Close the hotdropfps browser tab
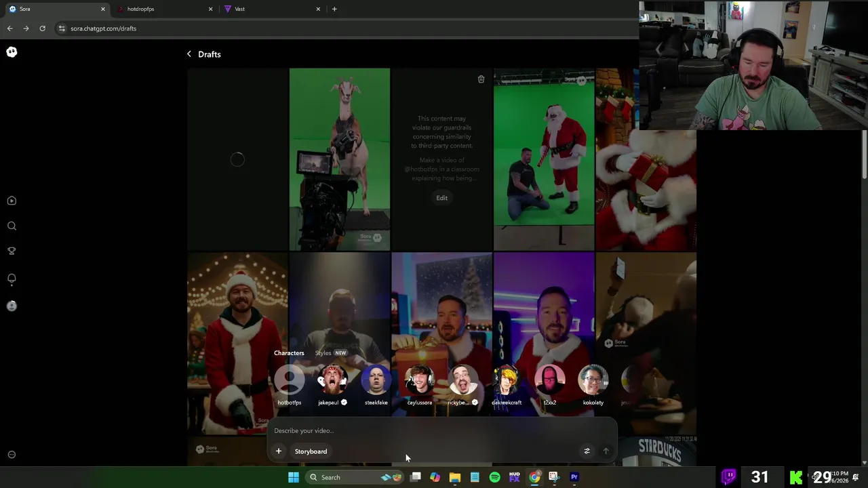Screen dimensions: 868x488 point(210,9)
